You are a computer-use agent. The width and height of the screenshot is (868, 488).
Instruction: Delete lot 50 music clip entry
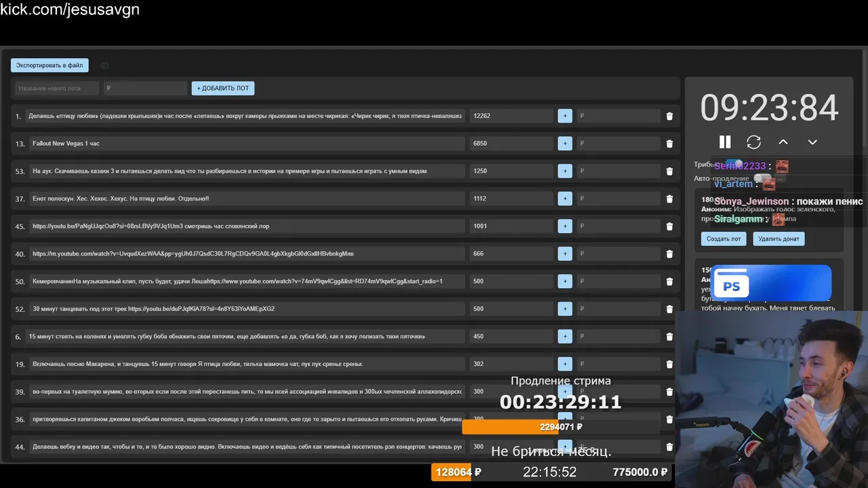669,281
